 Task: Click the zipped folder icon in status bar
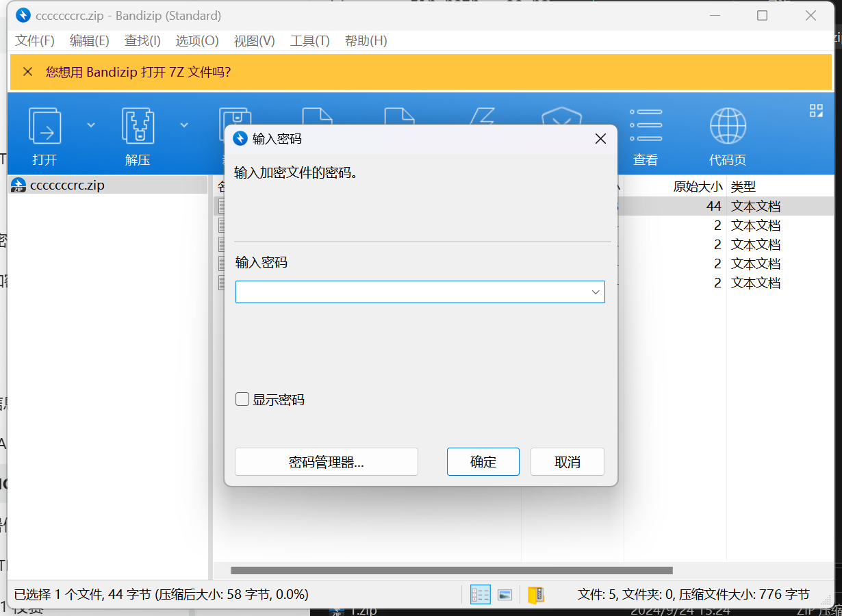tap(536, 595)
